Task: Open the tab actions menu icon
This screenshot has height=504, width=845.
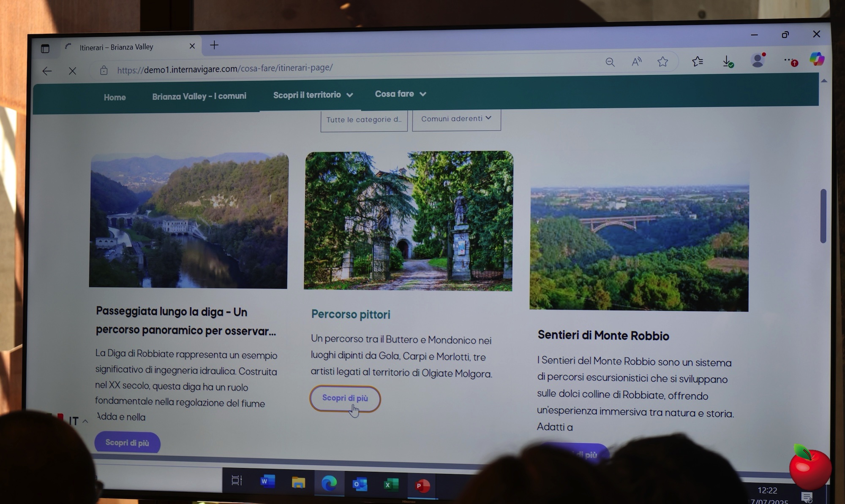Action: (45, 49)
